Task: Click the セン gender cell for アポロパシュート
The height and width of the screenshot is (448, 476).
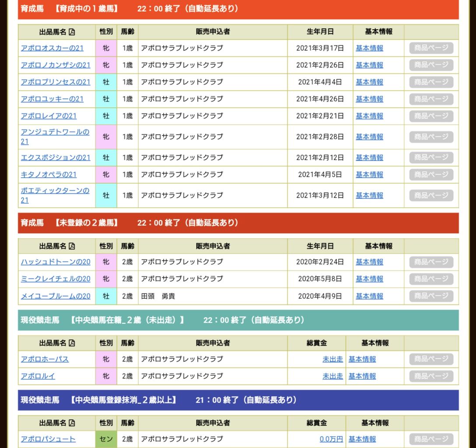Action: point(106,439)
